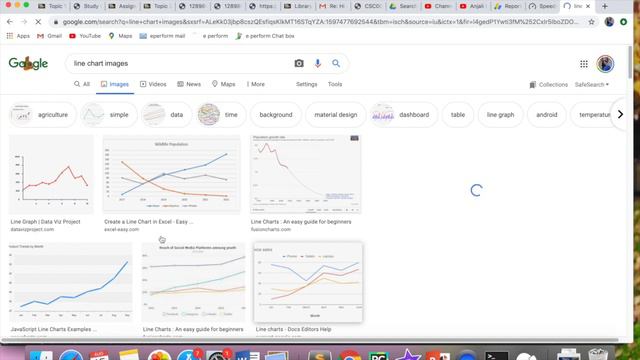Open e perform Chat box bookmark
640x360 pixels.
(x=265, y=36)
